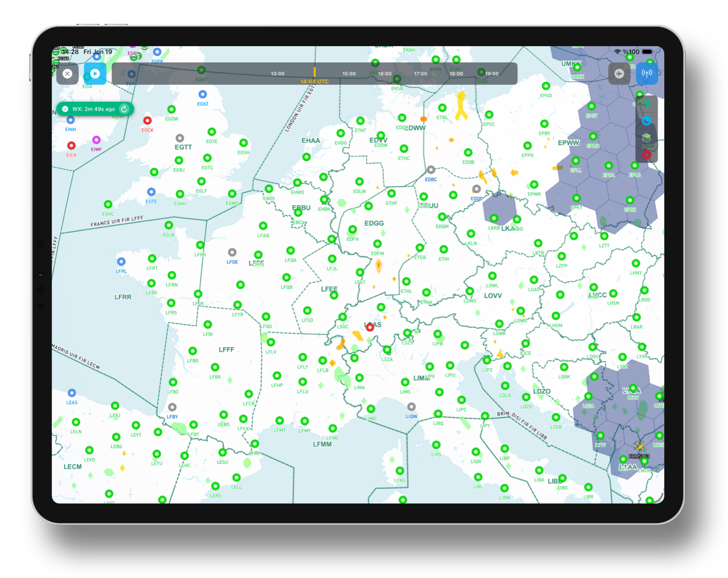Select the LQBK airport marker
This screenshot has height=578, width=728.
pos(564,367)
